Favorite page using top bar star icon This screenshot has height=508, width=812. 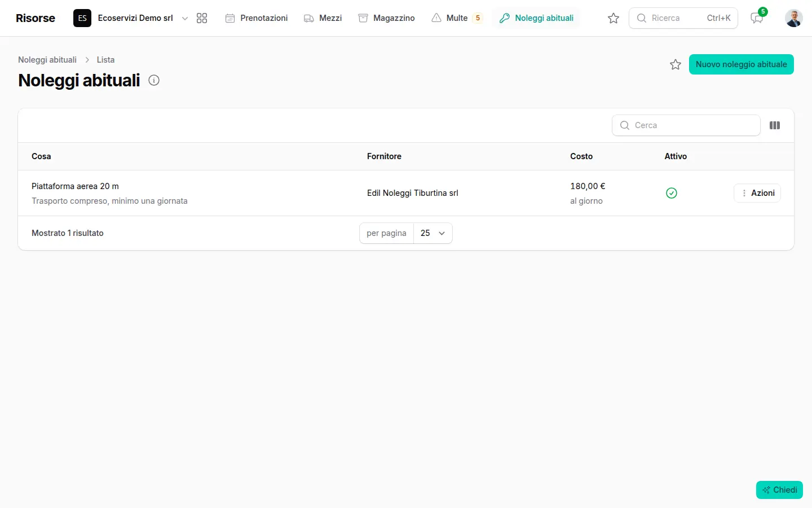[x=614, y=18]
